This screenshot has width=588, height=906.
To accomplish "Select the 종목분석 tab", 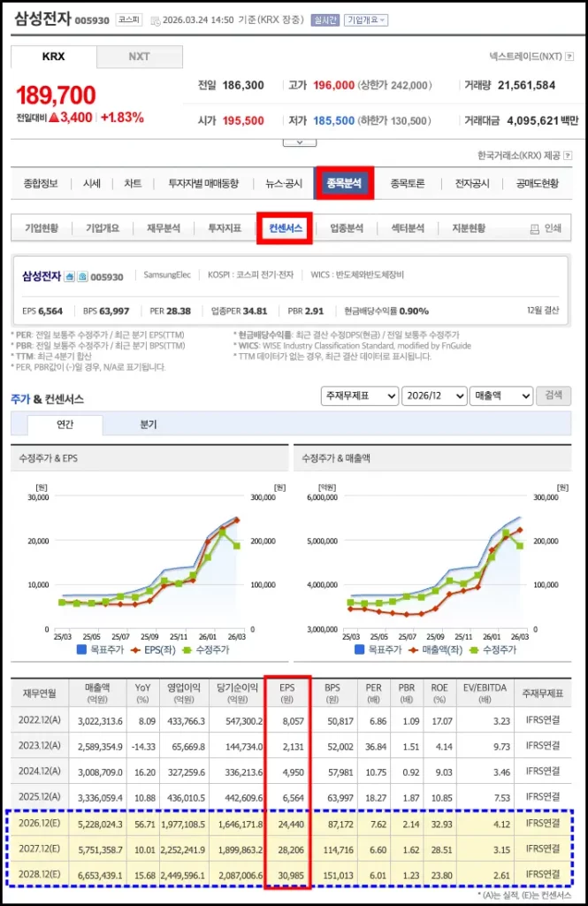I will click(x=344, y=183).
